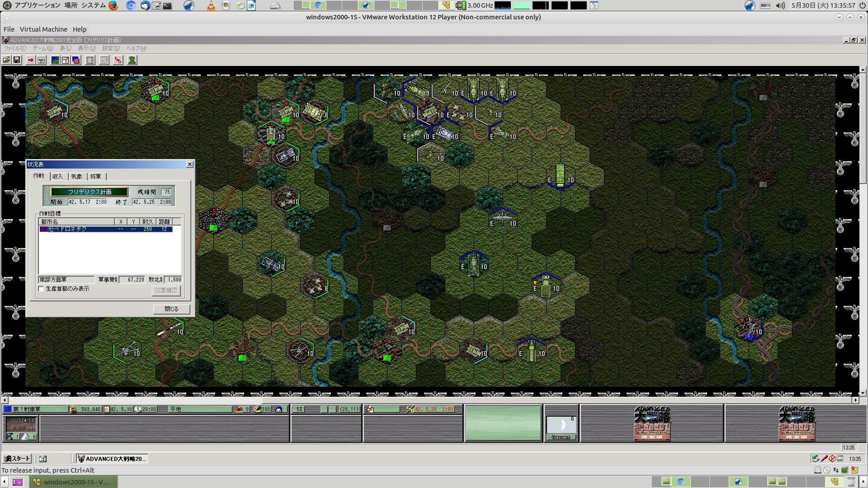
Task: Open the ファイル(F) menu
Action: pos(15,48)
